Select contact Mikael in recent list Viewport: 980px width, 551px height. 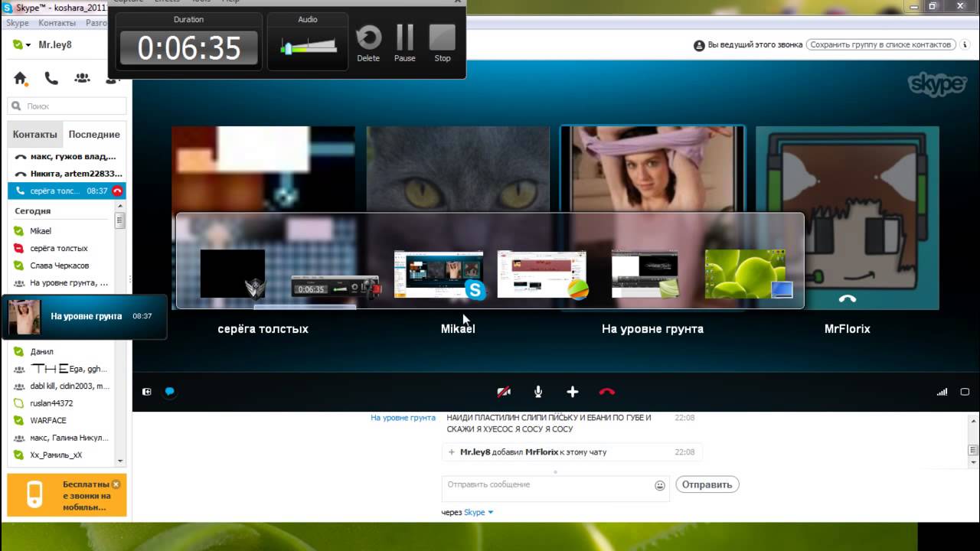pyautogui.click(x=61, y=230)
